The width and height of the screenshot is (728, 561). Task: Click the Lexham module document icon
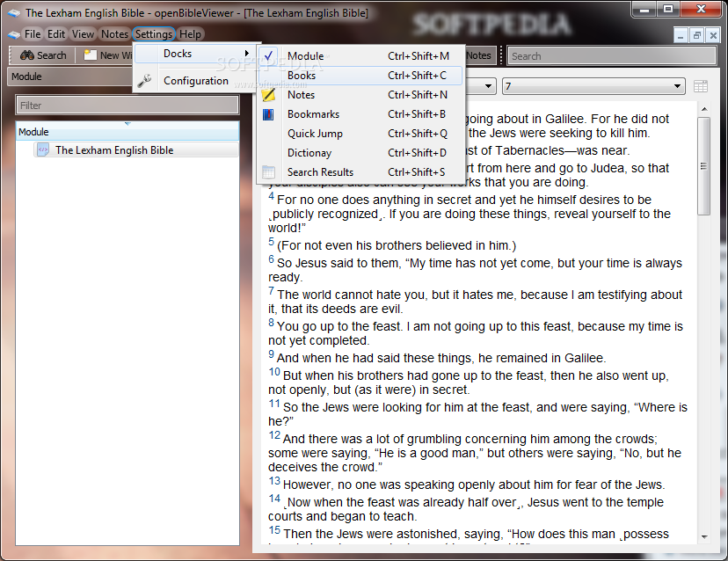coord(43,149)
